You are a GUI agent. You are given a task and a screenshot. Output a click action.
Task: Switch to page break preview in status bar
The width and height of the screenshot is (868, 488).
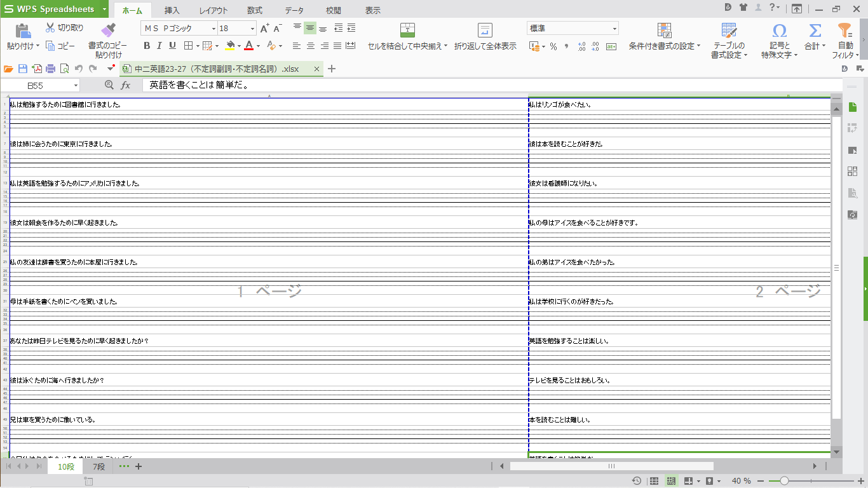coord(670,481)
